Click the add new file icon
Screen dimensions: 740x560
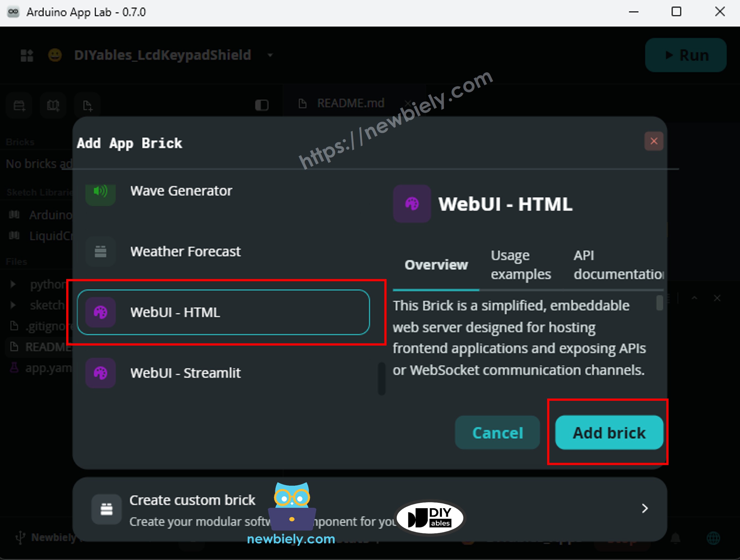click(87, 105)
